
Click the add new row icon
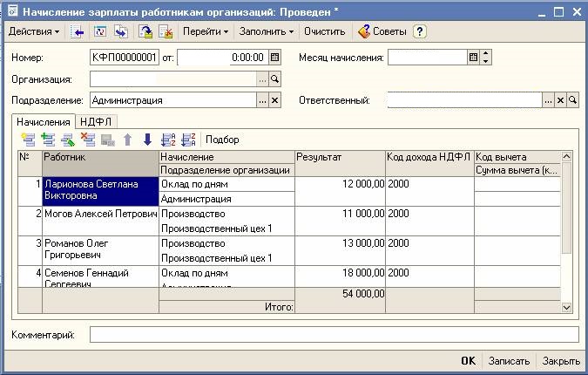(x=28, y=140)
